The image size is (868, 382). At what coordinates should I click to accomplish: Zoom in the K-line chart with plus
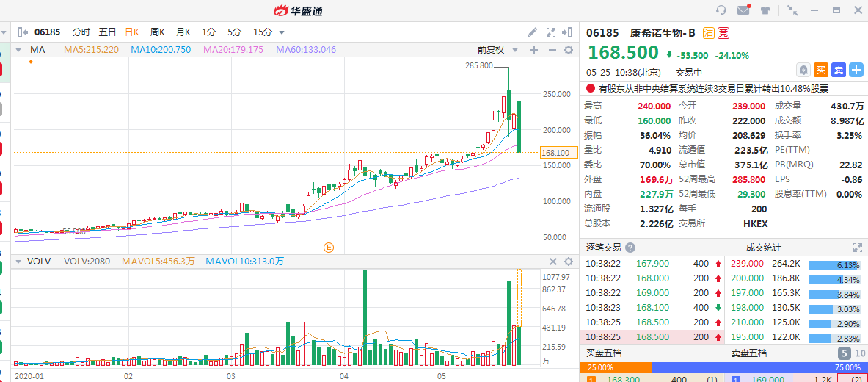534,50
